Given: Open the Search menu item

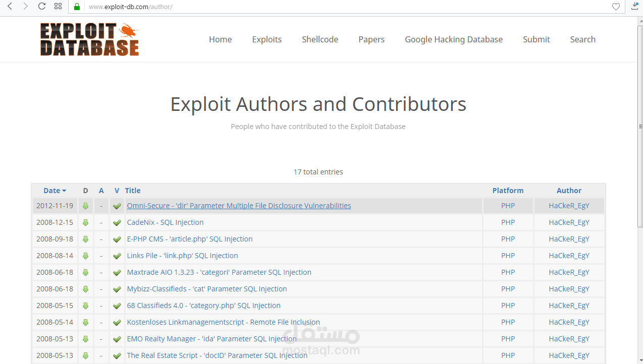Looking at the screenshot, I should [x=583, y=39].
